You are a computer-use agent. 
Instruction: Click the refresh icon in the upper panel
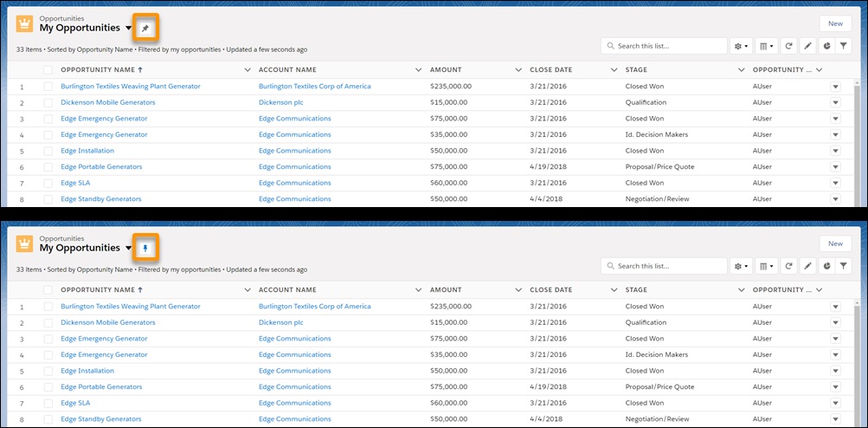788,46
